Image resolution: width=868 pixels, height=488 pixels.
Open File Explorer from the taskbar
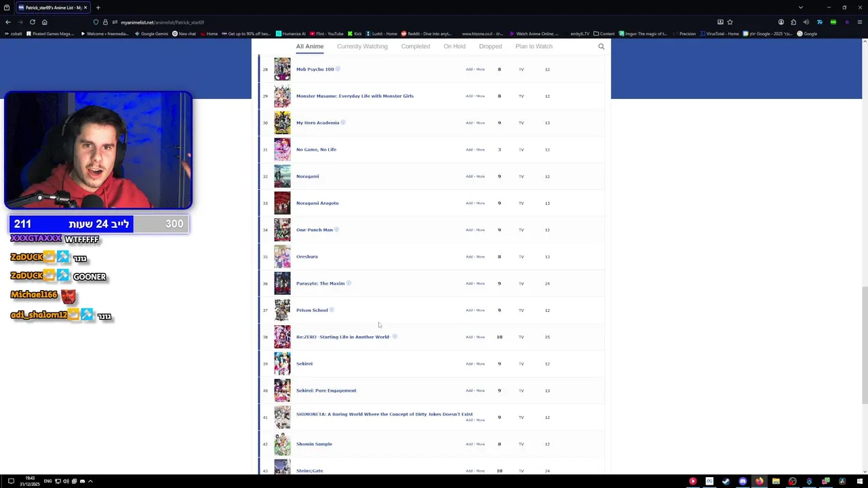776,481
